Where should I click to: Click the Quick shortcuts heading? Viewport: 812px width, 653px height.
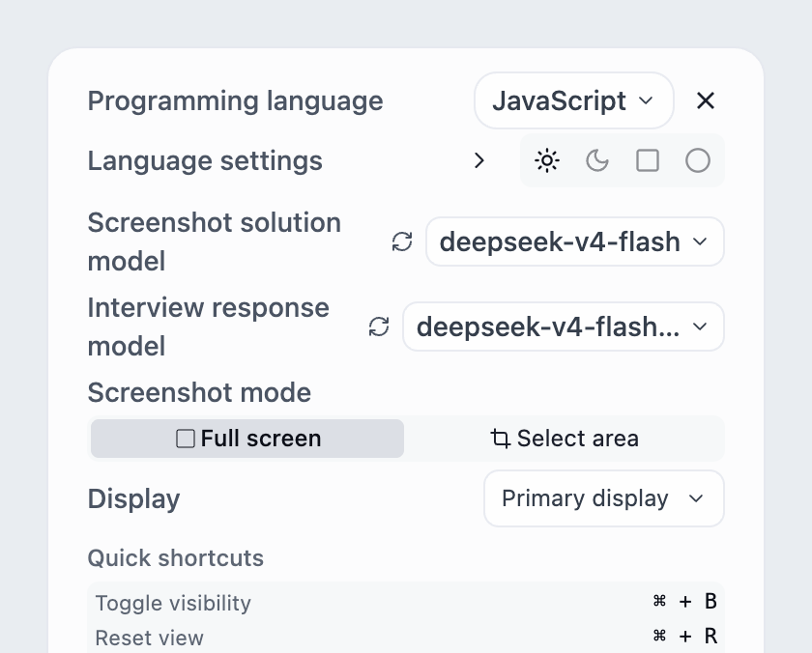click(176, 558)
